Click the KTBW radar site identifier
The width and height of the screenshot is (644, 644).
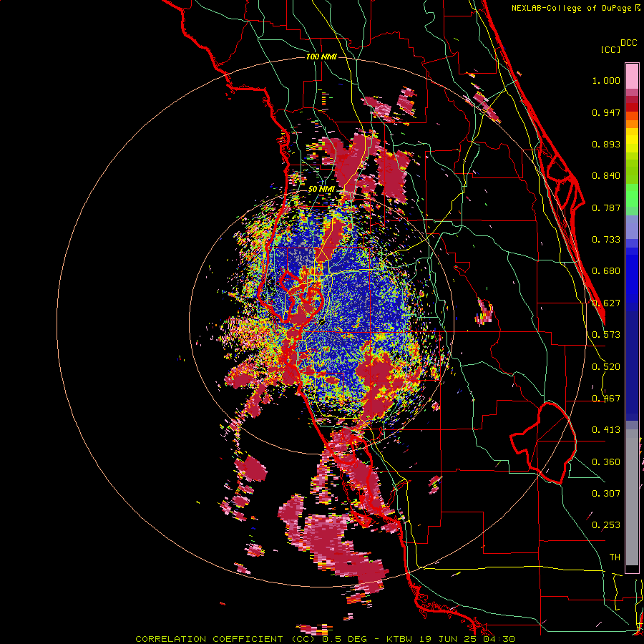[400, 639]
